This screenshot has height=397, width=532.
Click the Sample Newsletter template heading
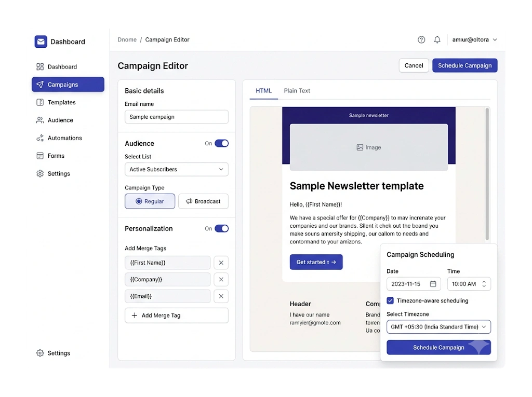(x=356, y=186)
